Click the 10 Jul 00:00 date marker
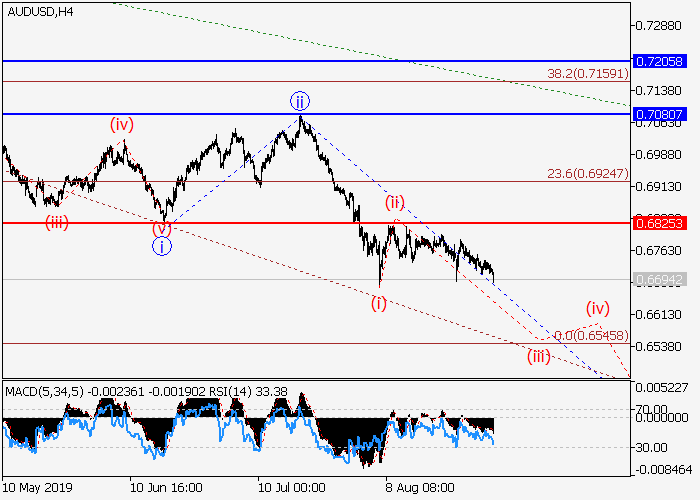 pyautogui.click(x=293, y=489)
